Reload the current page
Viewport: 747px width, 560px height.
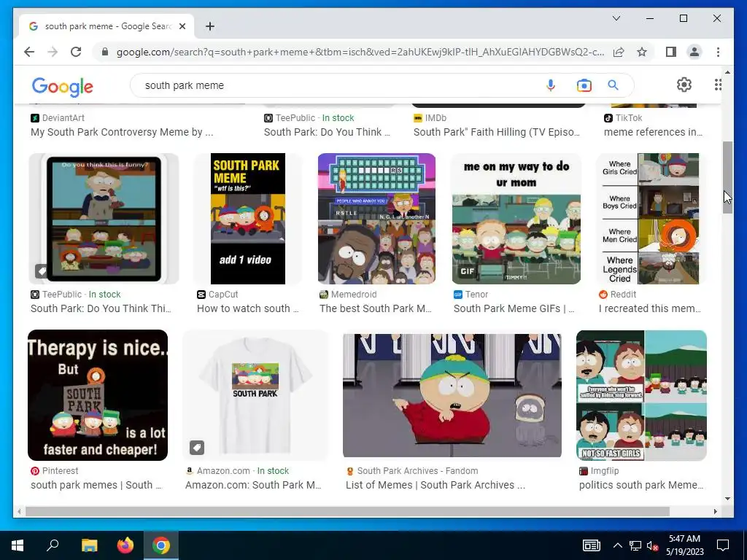point(76,52)
